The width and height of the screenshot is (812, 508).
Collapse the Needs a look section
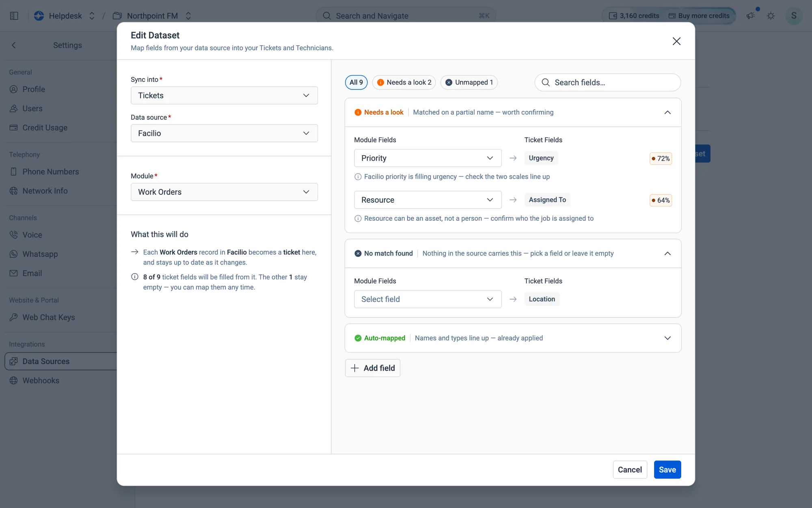coord(667,112)
